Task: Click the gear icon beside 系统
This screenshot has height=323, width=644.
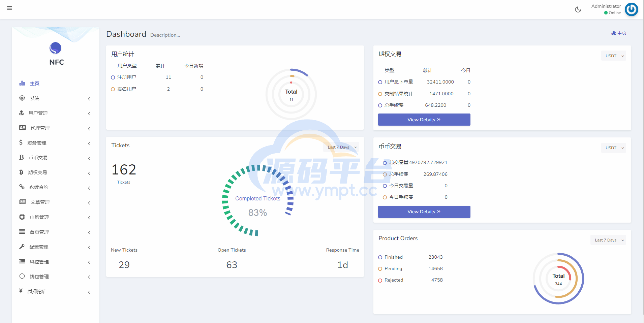Action: point(22,98)
